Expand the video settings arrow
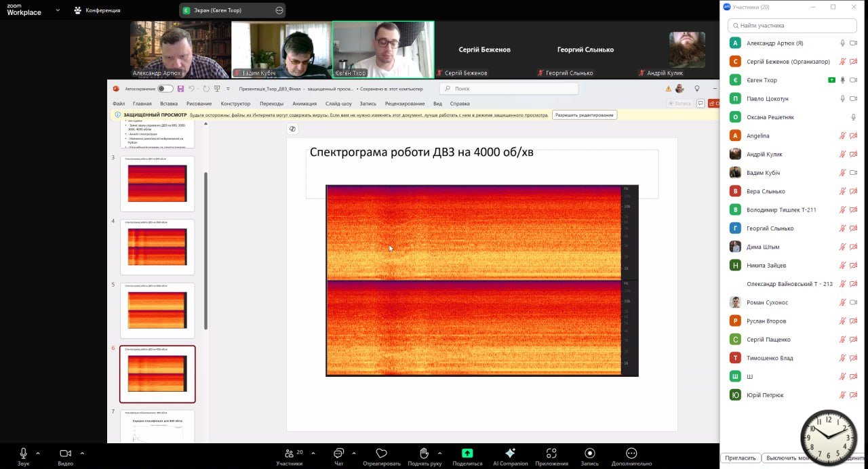This screenshot has height=469, width=868. pos(82,453)
